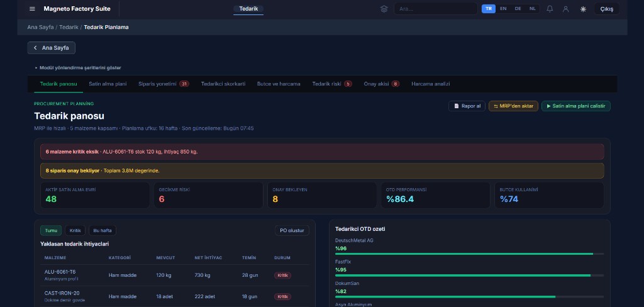Go back using Ana Sayfa chevron button
Screen dimensions: 644x307
click(52, 48)
